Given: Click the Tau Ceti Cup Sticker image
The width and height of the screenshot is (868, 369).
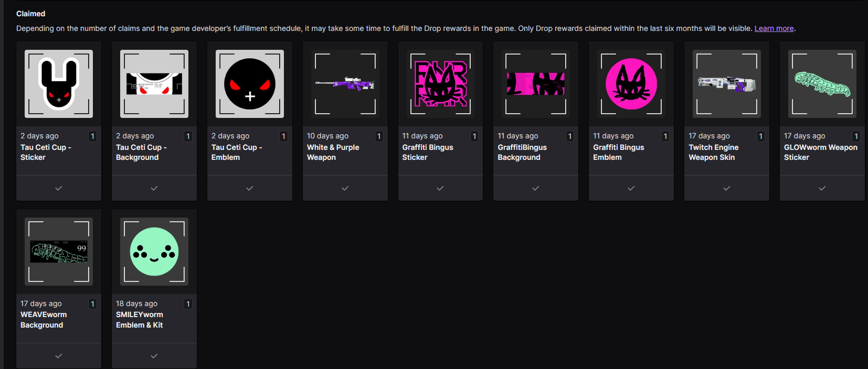Looking at the screenshot, I should point(59,84).
